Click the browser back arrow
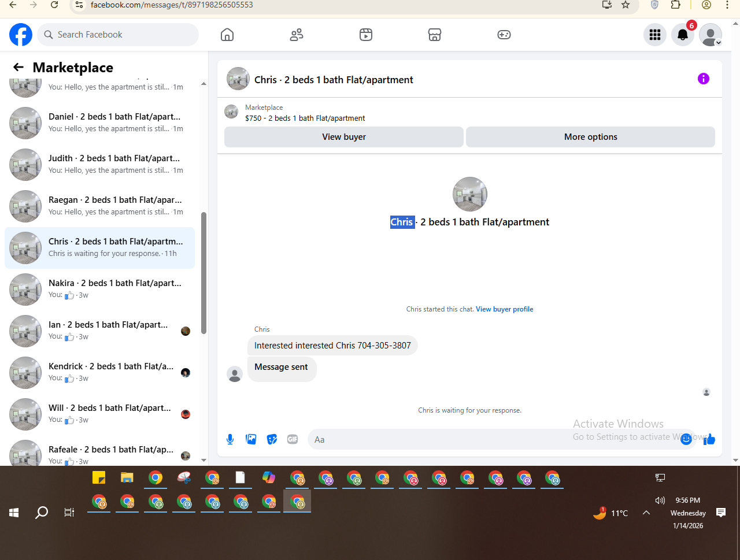The height and width of the screenshot is (560, 740). 13,5
